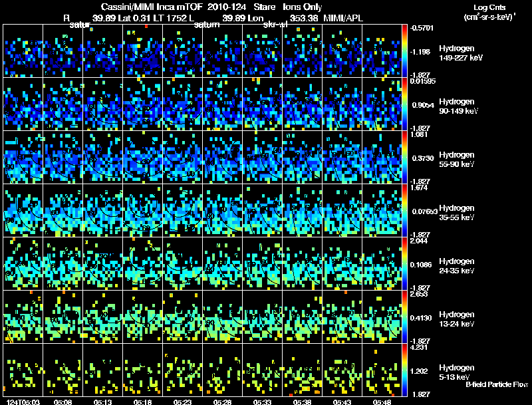Click the '2010-124' date in the title
The height and width of the screenshot is (405, 532).
click(226, 7)
